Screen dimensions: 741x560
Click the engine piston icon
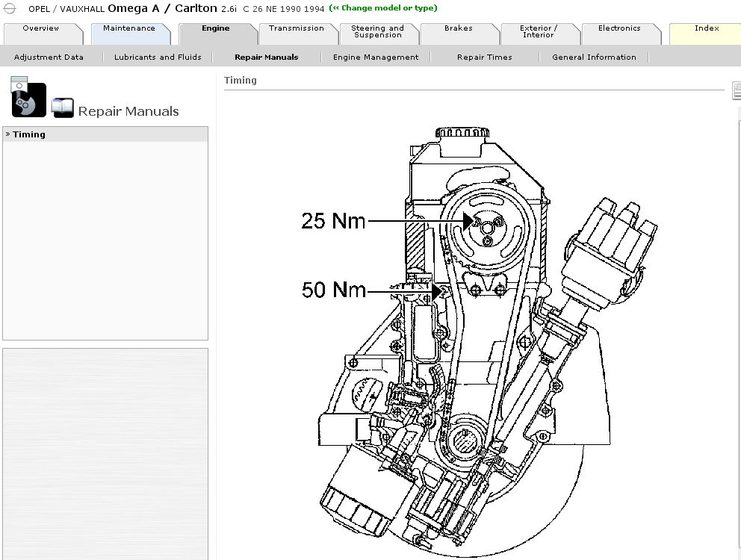coord(28,98)
